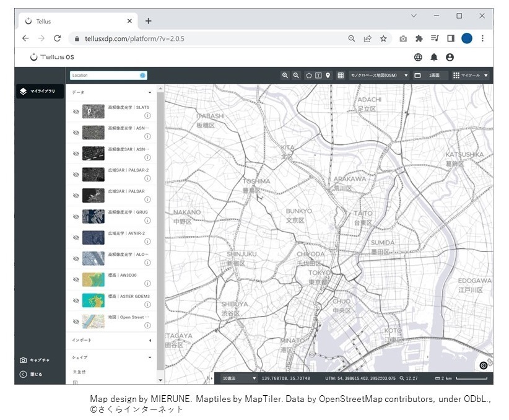Collapse the シェイプ section
This screenshot has width=509, height=420.
click(150, 357)
